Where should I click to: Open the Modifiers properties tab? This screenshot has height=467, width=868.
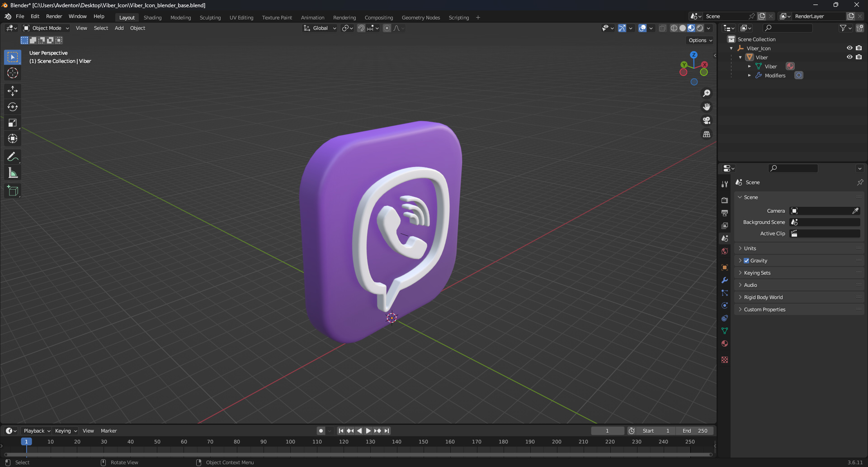(x=725, y=280)
